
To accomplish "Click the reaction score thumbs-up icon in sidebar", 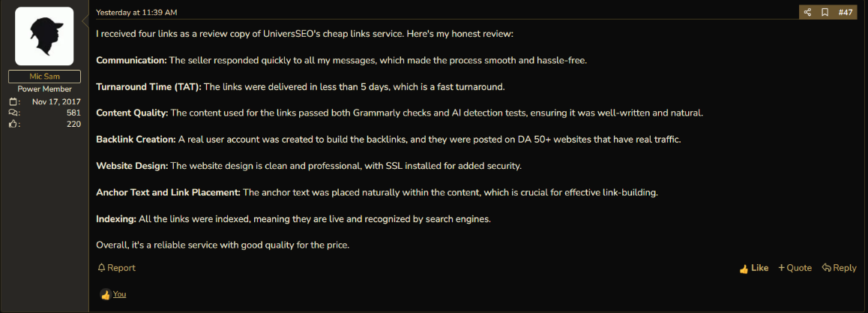I will pos(13,124).
